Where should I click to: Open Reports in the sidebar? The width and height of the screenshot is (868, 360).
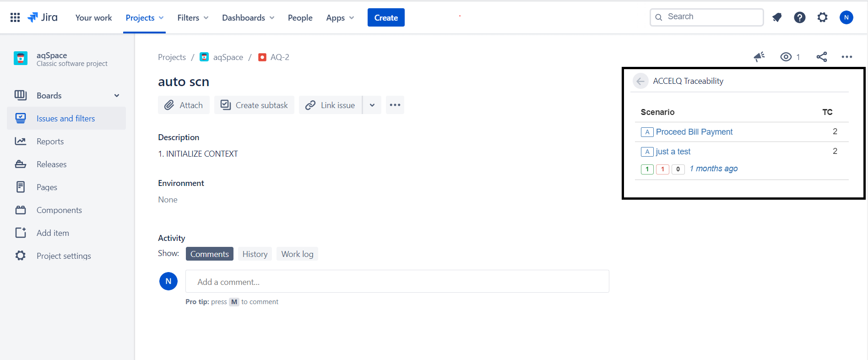66,141
